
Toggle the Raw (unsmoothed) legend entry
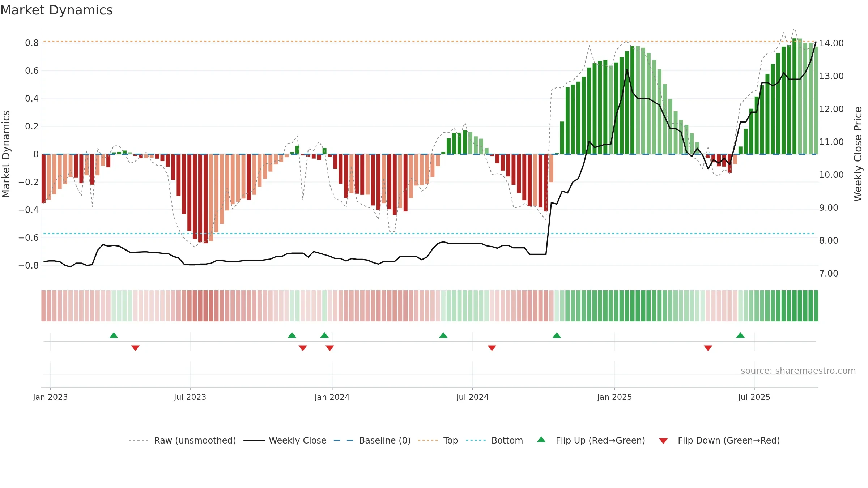[182, 440]
